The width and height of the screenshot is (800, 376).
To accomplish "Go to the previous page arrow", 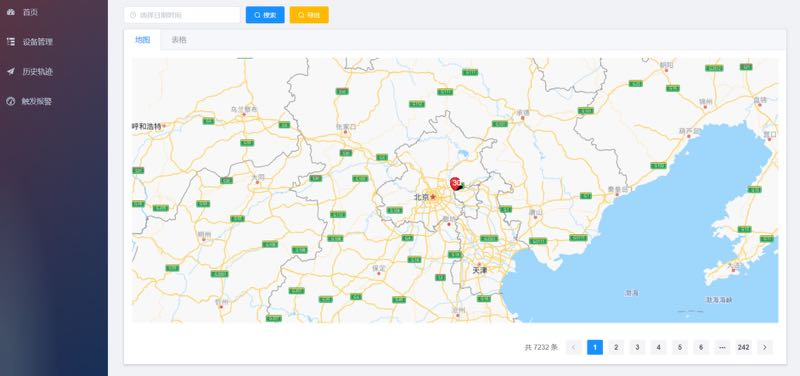I will pyautogui.click(x=573, y=347).
